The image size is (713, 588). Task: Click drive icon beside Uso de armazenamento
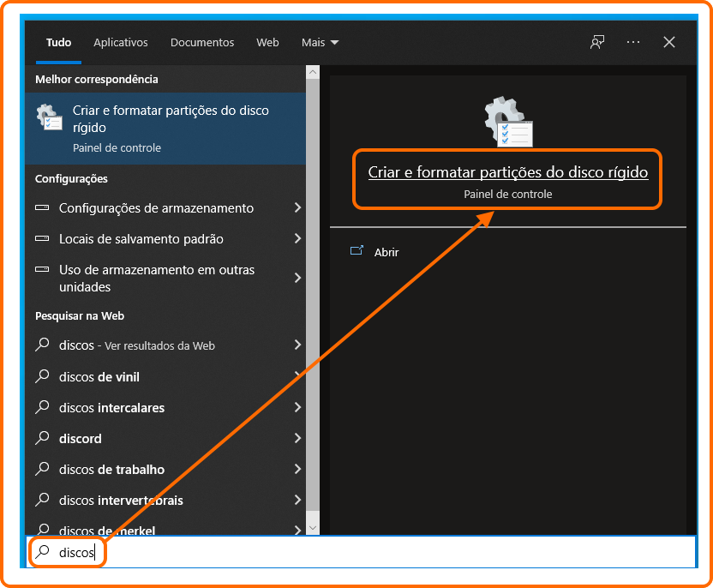pos(42,269)
